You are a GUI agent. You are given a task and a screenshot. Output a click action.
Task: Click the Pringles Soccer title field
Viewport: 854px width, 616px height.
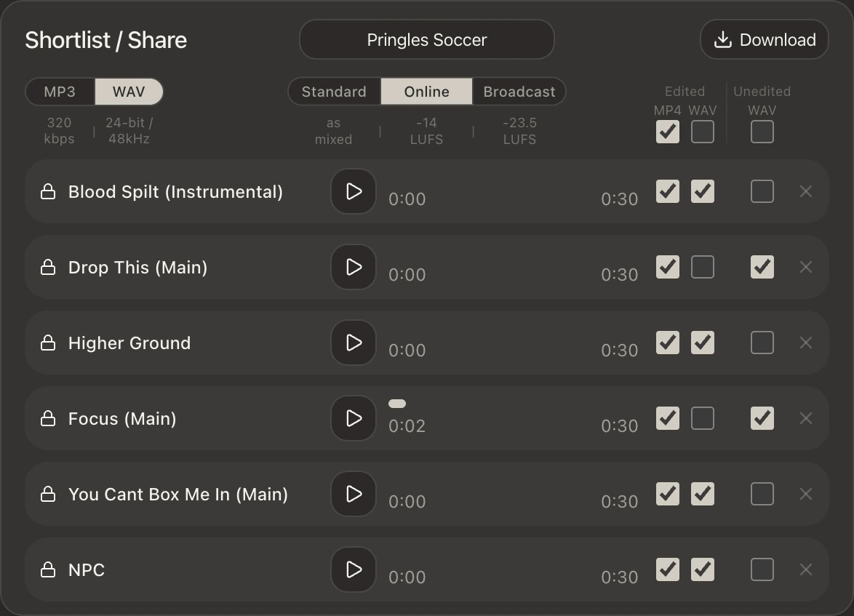click(426, 40)
